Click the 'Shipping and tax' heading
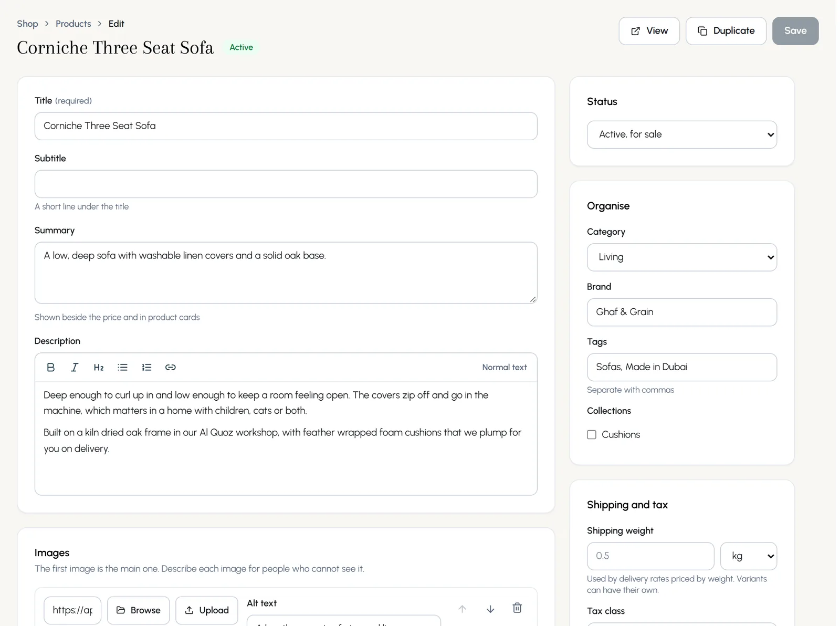The image size is (840, 626). (x=627, y=505)
